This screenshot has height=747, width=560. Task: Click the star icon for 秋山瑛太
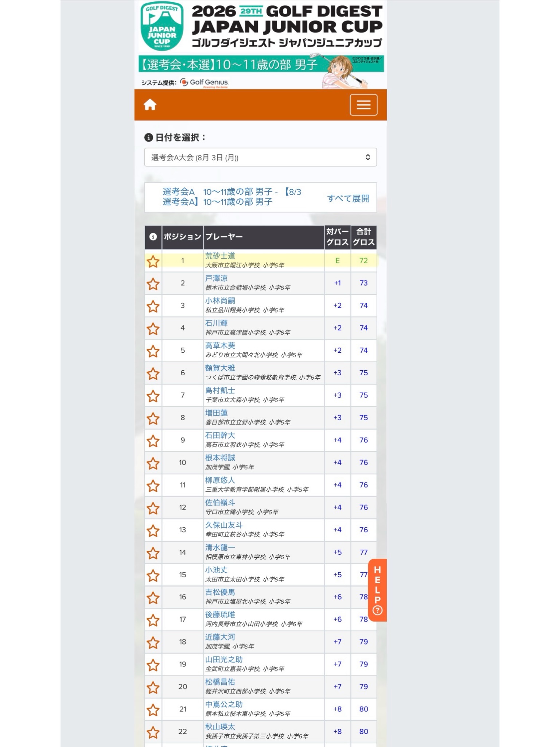(x=153, y=732)
